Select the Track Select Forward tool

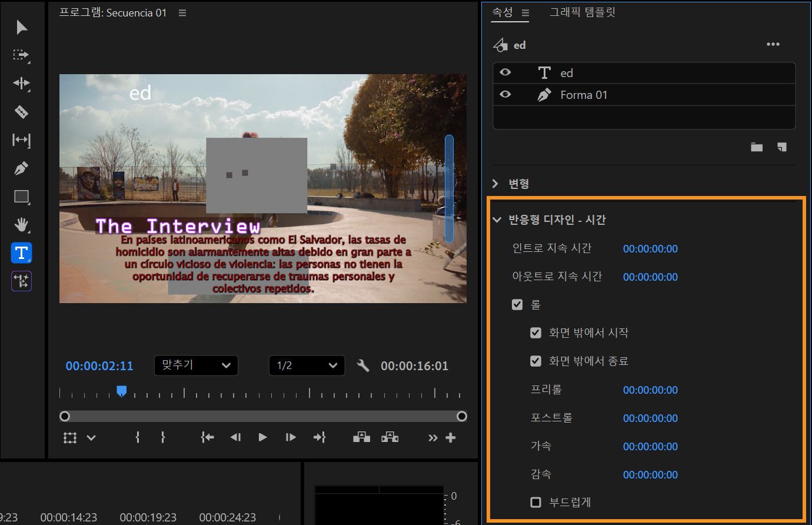click(x=21, y=55)
